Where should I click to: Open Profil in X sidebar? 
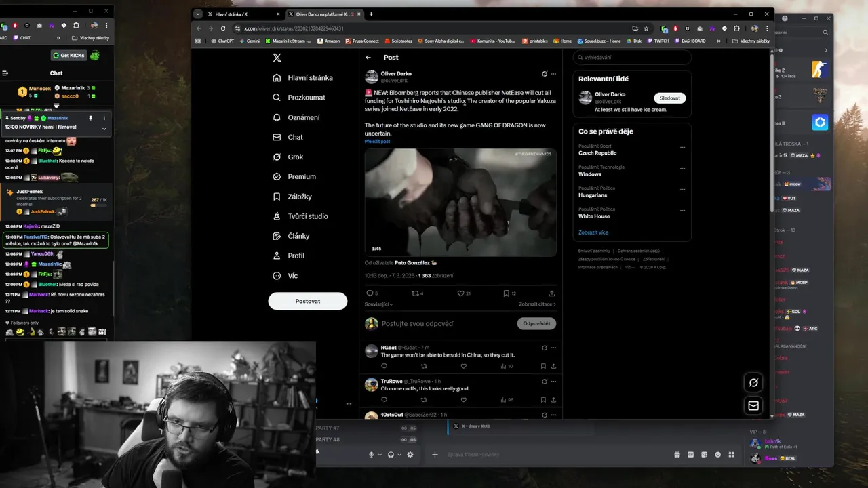point(288,256)
